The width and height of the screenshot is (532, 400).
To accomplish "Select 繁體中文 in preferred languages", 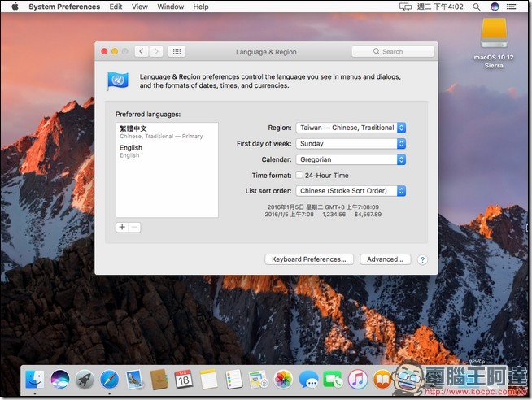I will point(167,132).
